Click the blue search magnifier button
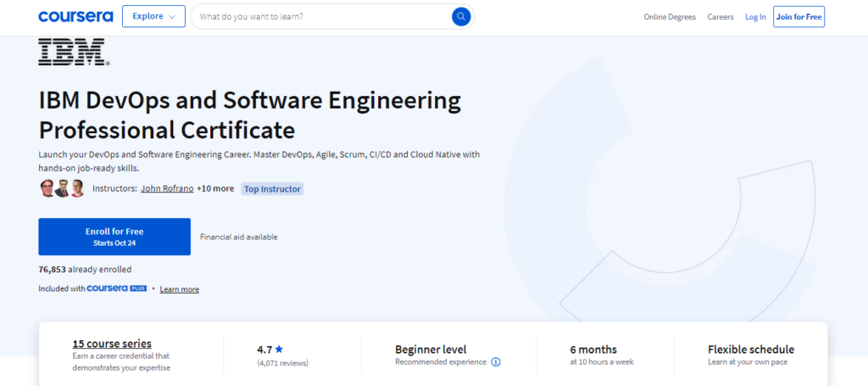The width and height of the screenshot is (868, 386). 460,17
